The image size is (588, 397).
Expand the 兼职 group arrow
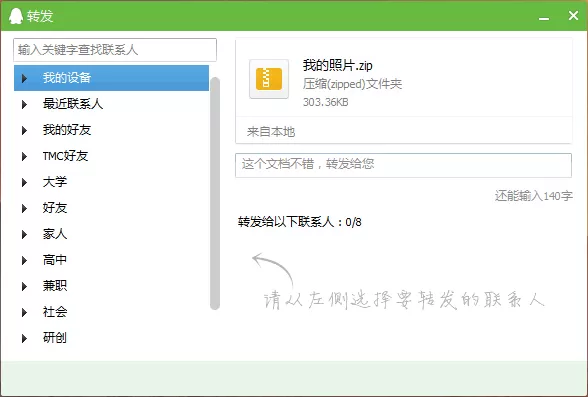pos(24,287)
